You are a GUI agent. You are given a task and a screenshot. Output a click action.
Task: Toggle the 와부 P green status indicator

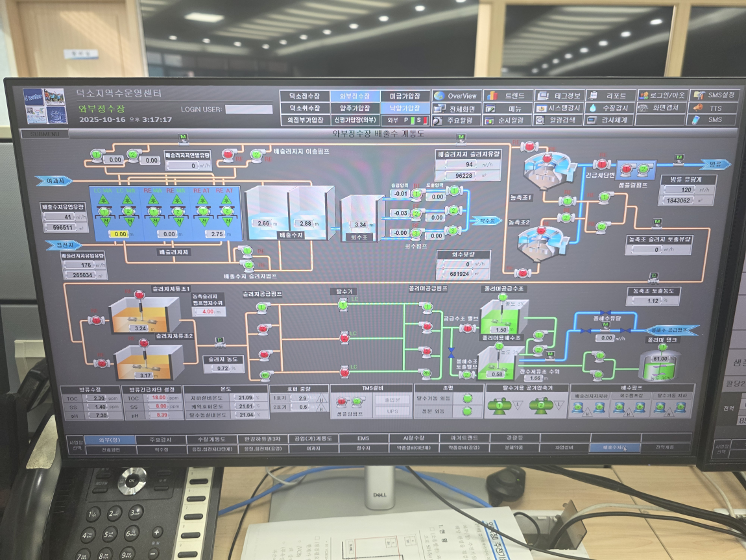point(412,121)
